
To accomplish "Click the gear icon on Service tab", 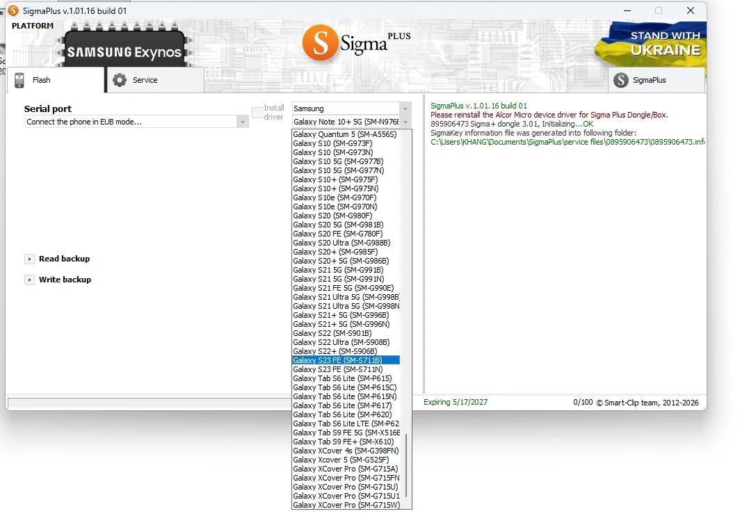I will tap(120, 80).
